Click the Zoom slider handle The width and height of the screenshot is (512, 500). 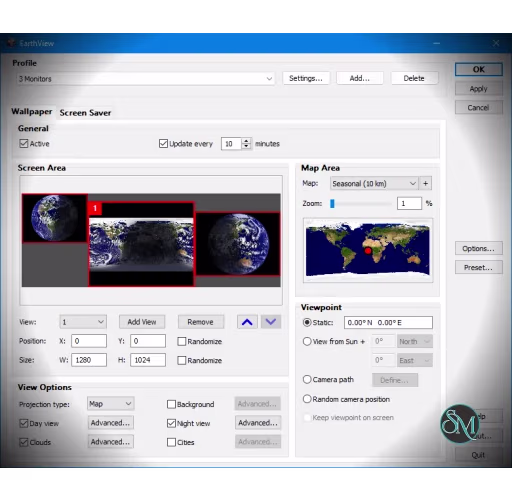(x=332, y=203)
